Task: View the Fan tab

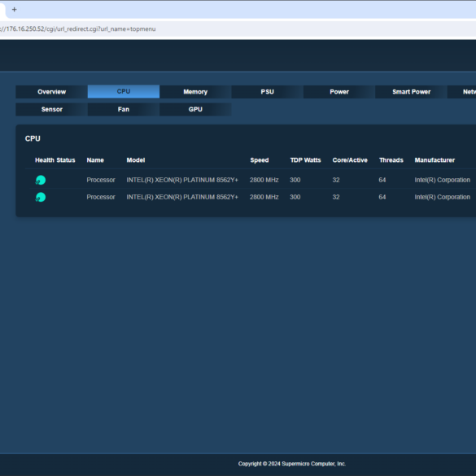Action: click(124, 109)
